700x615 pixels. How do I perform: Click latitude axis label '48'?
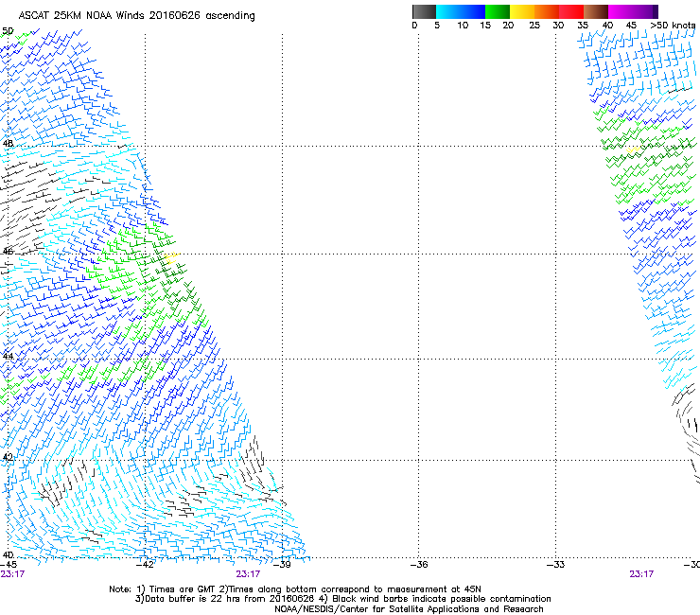[8, 144]
